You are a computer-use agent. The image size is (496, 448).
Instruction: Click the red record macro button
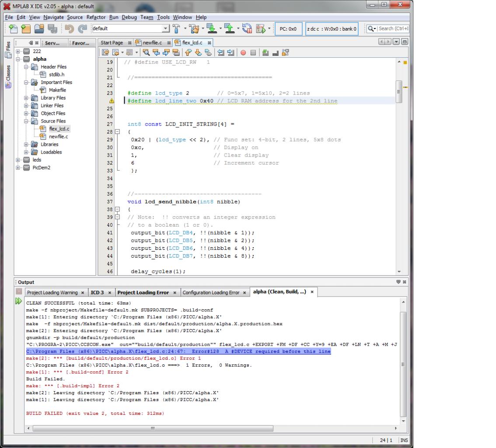(x=242, y=53)
